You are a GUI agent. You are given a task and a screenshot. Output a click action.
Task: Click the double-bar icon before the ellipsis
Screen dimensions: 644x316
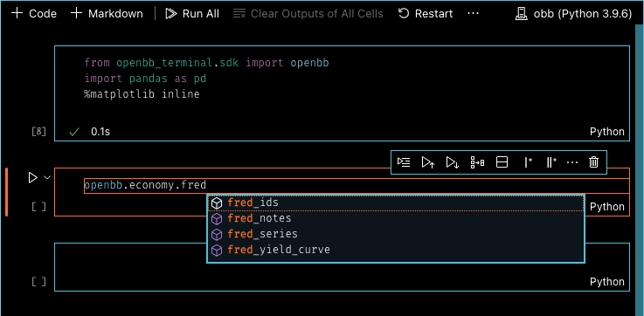[x=551, y=162]
